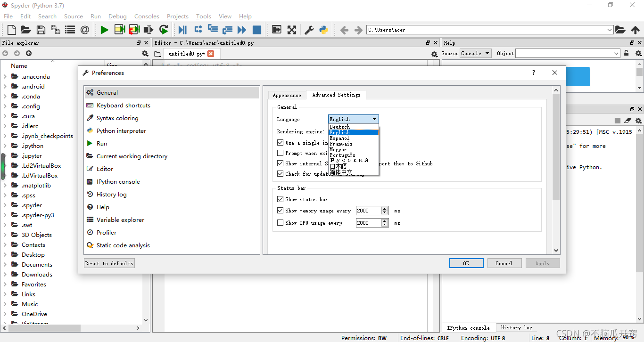Click Preferences settings vertical scrollbar
This screenshot has height=342, width=644.
[x=556, y=146]
